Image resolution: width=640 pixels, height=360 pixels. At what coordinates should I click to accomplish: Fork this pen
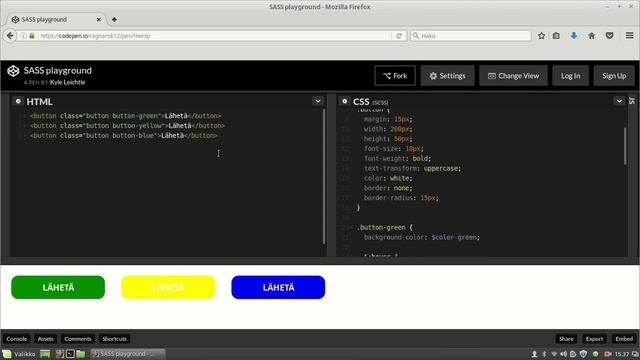[395, 76]
